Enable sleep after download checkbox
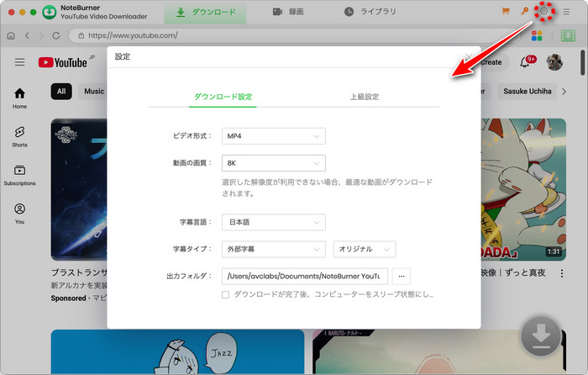Screen dimensions: 588x375 (225, 294)
